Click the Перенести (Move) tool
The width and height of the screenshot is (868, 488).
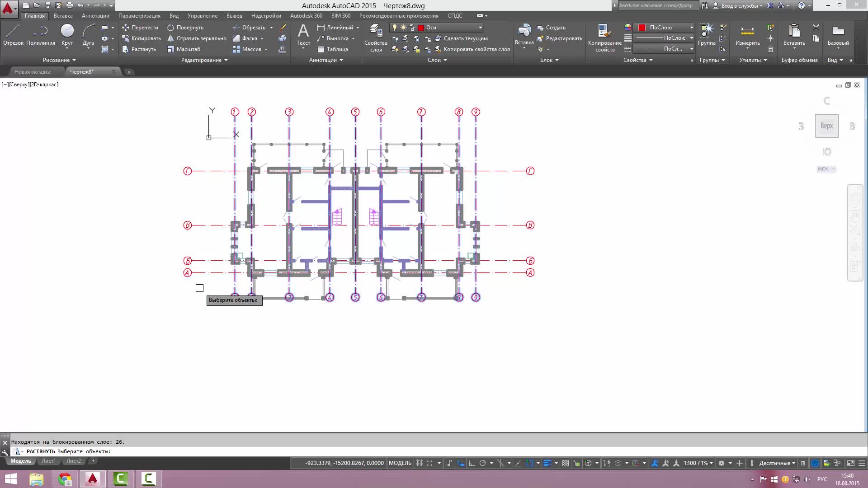[140, 28]
